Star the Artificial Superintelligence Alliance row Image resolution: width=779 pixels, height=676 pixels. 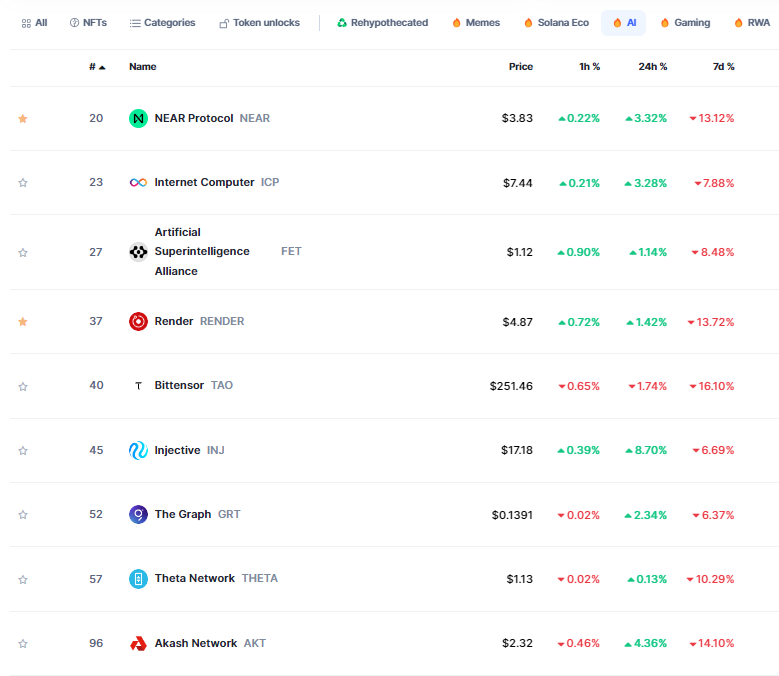point(22,252)
